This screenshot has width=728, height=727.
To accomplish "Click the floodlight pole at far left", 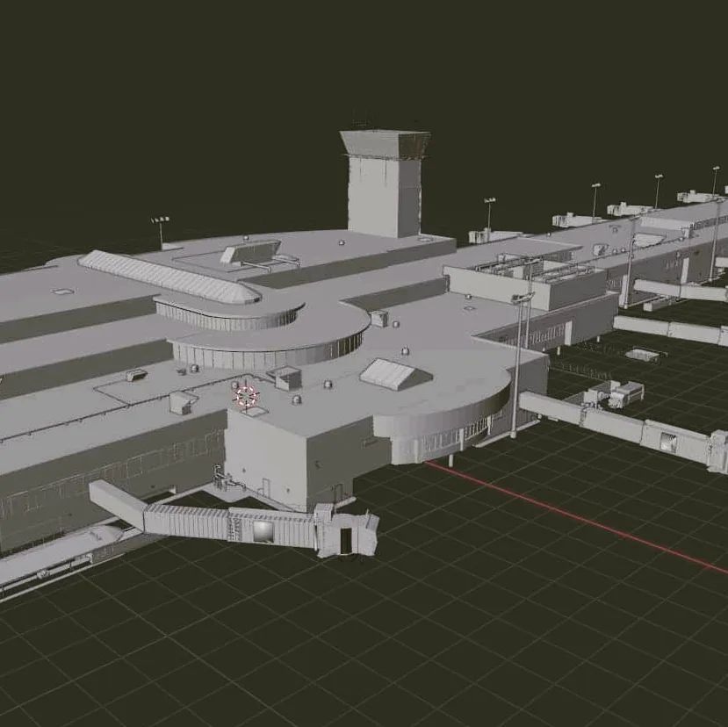I will pos(160,231).
